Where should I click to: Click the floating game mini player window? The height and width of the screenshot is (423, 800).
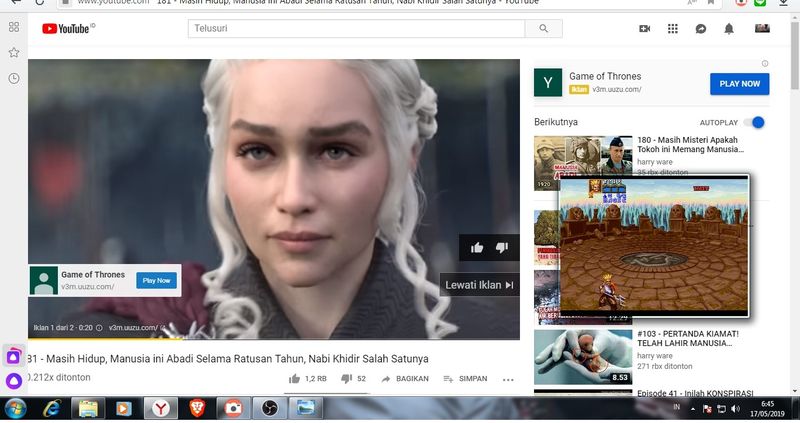[654, 245]
